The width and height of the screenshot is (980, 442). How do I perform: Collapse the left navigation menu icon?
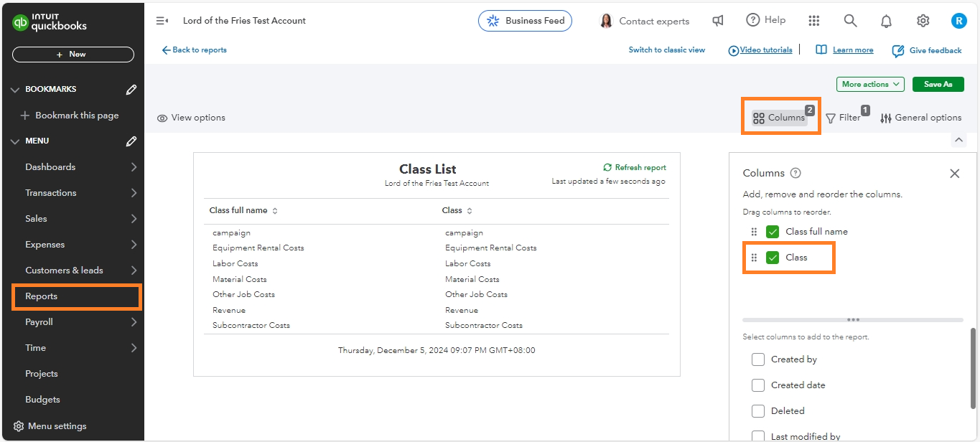click(162, 21)
